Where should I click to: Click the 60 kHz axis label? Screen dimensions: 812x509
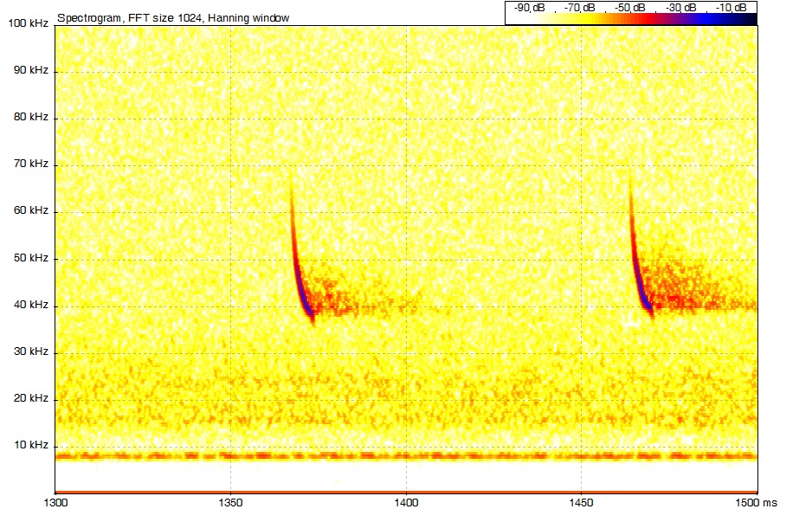31,210
